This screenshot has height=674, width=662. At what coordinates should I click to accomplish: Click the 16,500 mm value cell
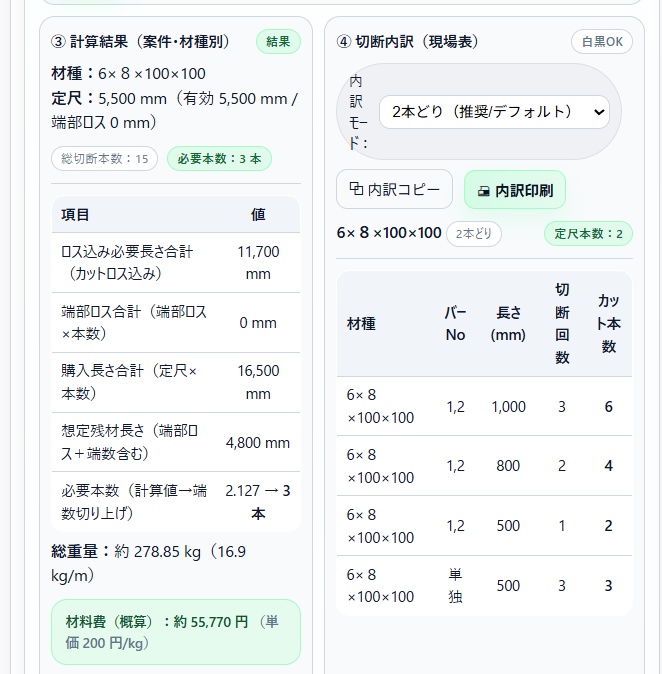pos(258,382)
